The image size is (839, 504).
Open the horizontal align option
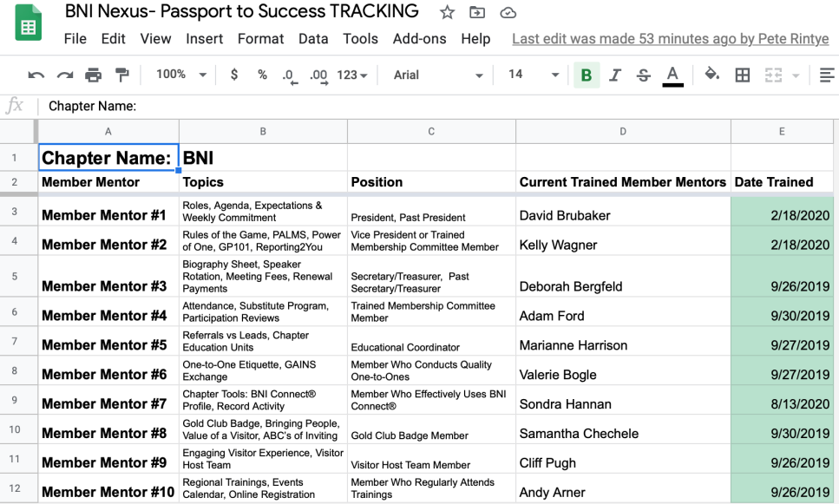827,75
